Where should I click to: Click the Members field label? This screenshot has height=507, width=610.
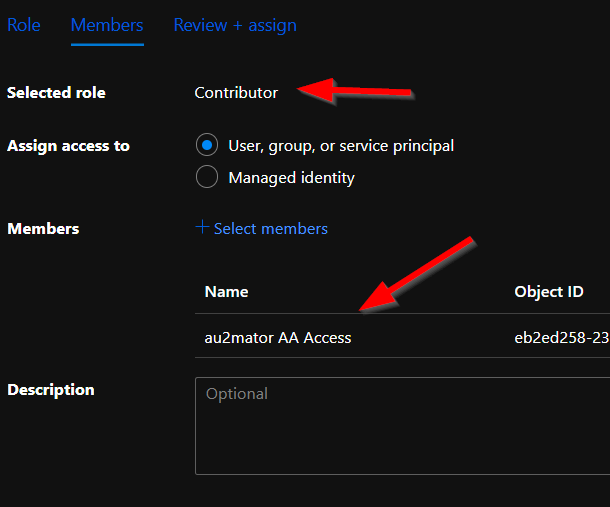coord(43,229)
